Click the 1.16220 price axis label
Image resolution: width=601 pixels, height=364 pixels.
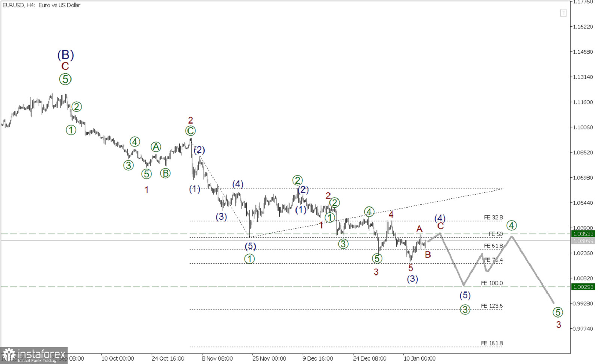[583, 27]
